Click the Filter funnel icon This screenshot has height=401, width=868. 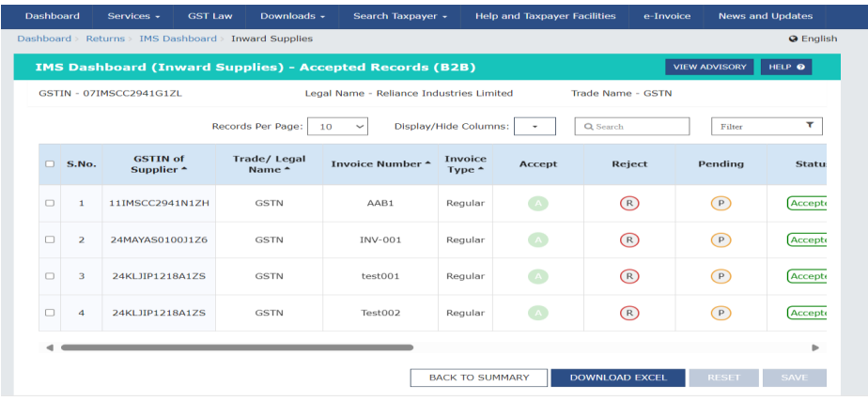[x=810, y=126]
